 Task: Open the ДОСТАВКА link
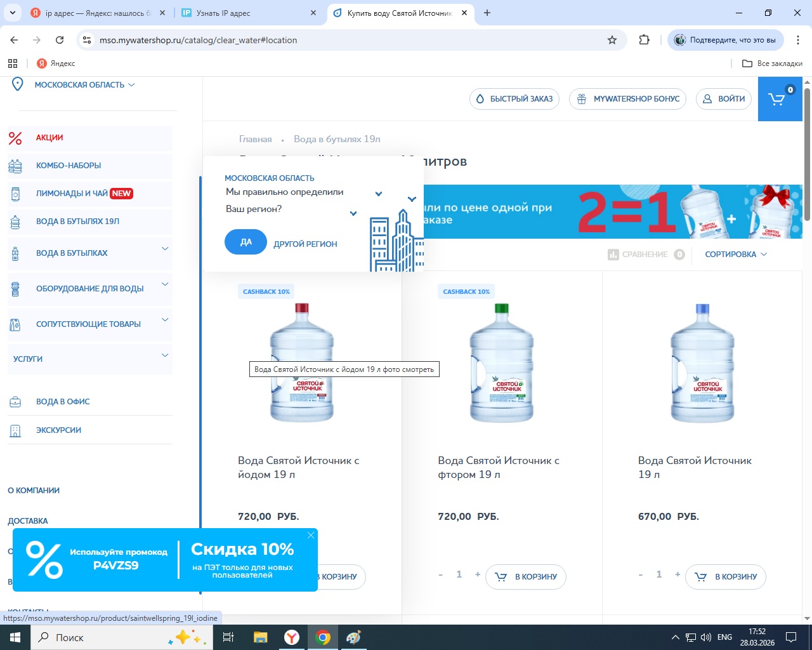[x=28, y=521]
